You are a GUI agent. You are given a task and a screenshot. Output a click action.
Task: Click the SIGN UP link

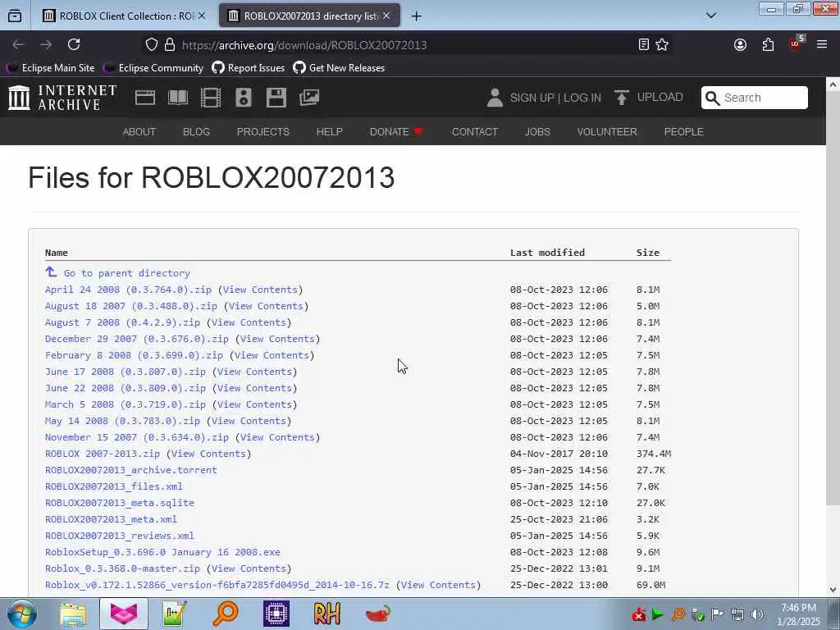(532, 98)
